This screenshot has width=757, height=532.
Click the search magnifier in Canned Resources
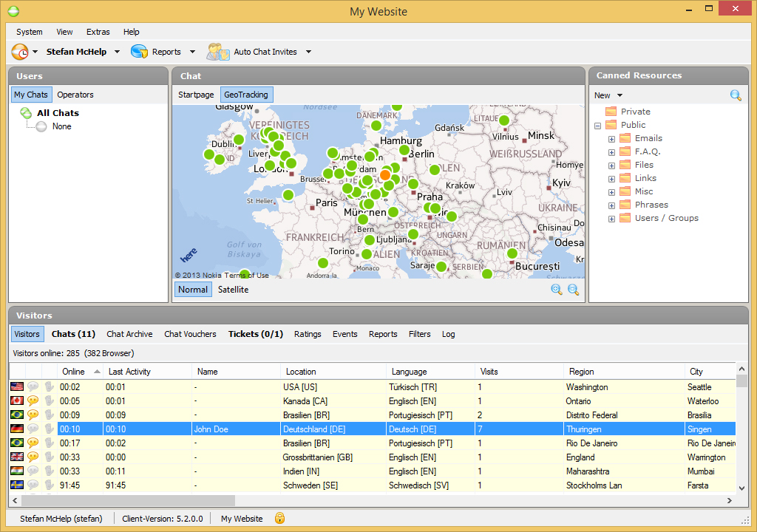click(735, 95)
